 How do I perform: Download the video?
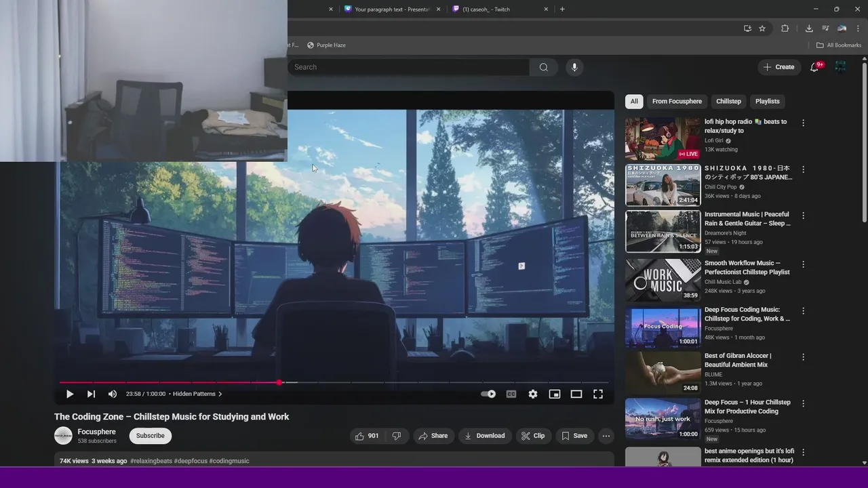484,436
